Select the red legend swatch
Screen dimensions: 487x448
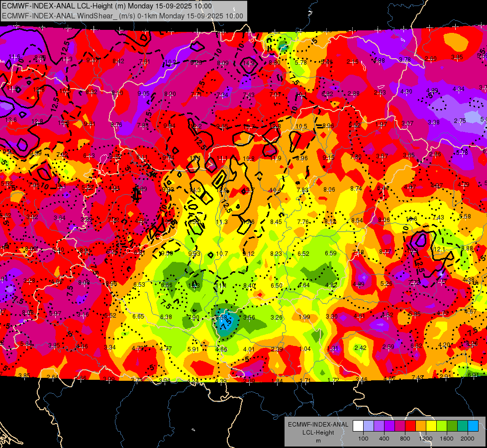[410, 426]
